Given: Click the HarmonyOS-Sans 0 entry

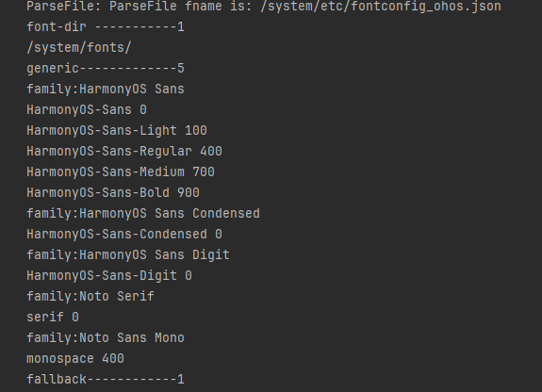Looking at the screenshot, I should tap(87, 110).
